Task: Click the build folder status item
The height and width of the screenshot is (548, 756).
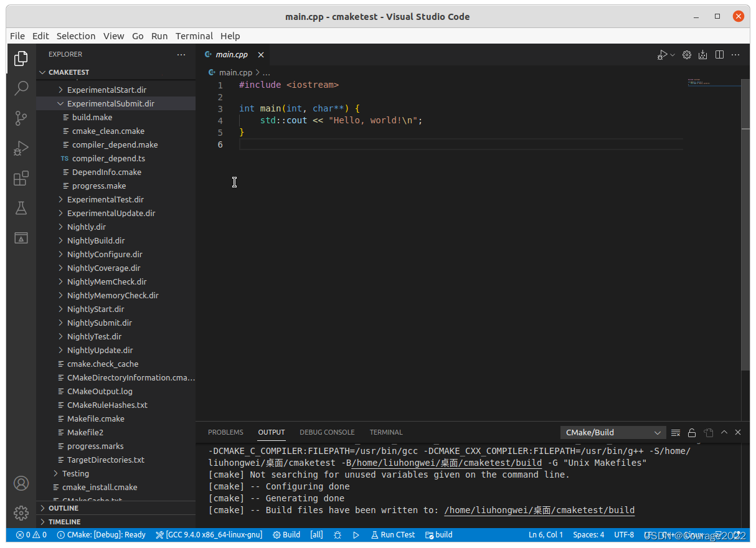Action: (439, 535)
